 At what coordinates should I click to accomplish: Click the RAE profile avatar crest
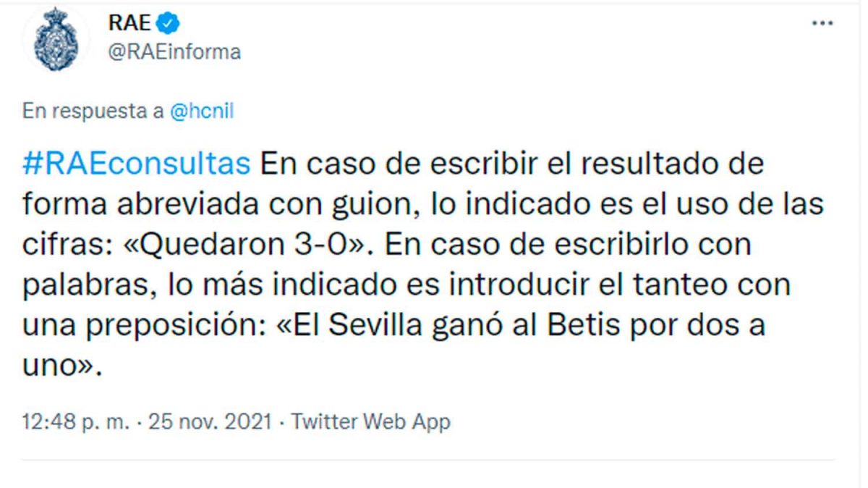click(x=56, y=40)
